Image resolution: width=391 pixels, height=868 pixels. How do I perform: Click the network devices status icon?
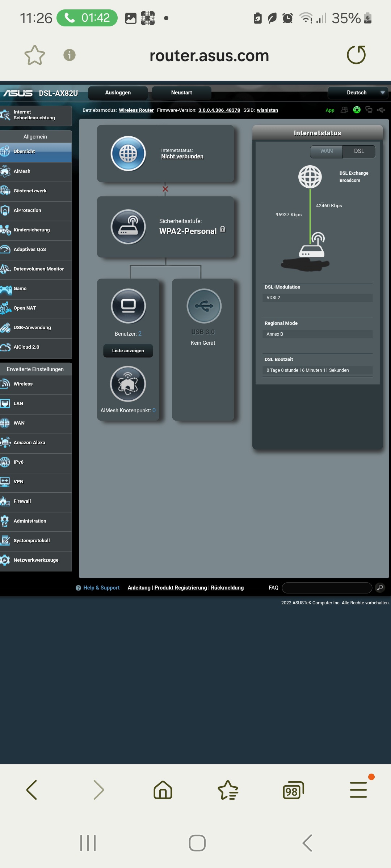pyautogui.click(x=369, y=110)
